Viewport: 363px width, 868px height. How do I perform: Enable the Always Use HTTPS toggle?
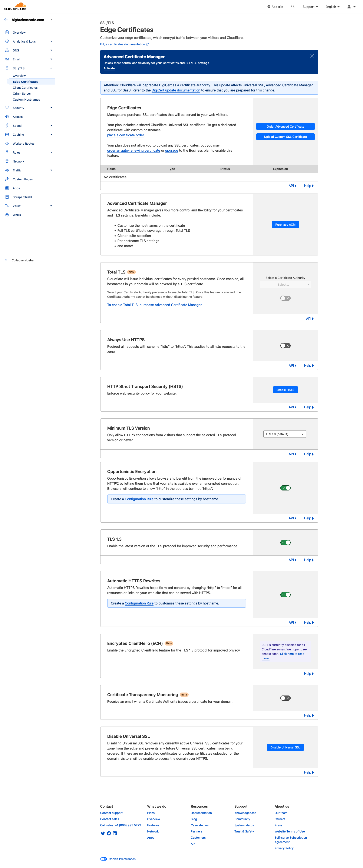(285, 345)
